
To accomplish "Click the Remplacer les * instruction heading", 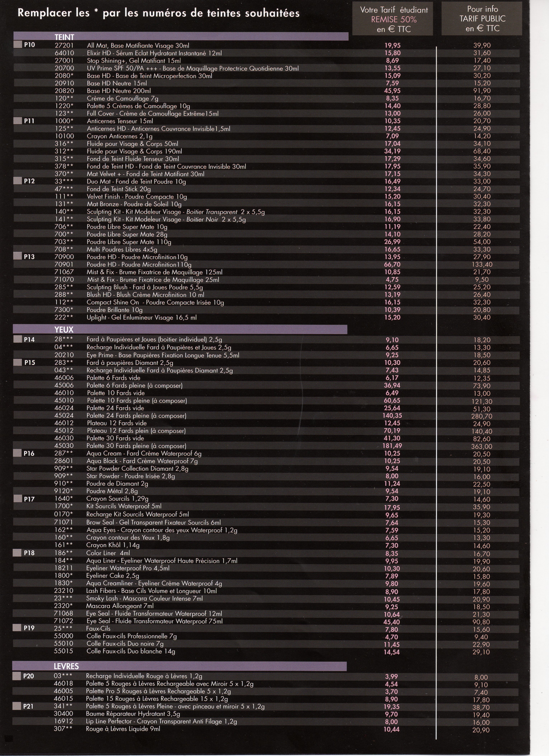I will [158, 13].
